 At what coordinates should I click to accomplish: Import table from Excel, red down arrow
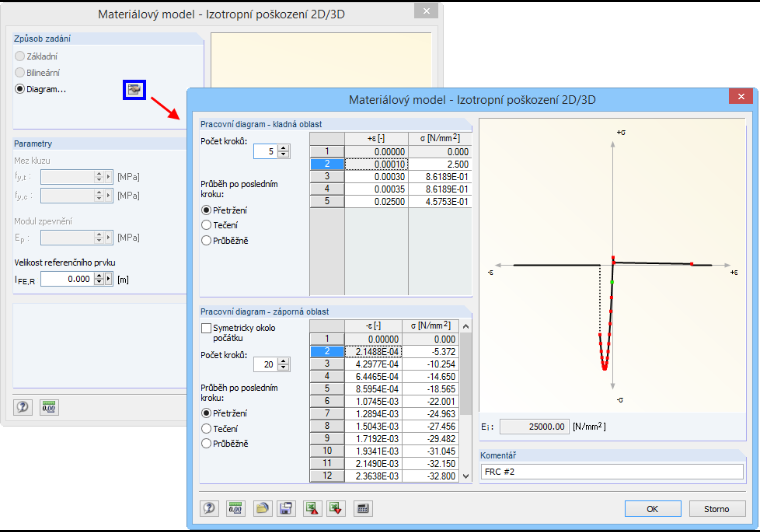[335, 508]
